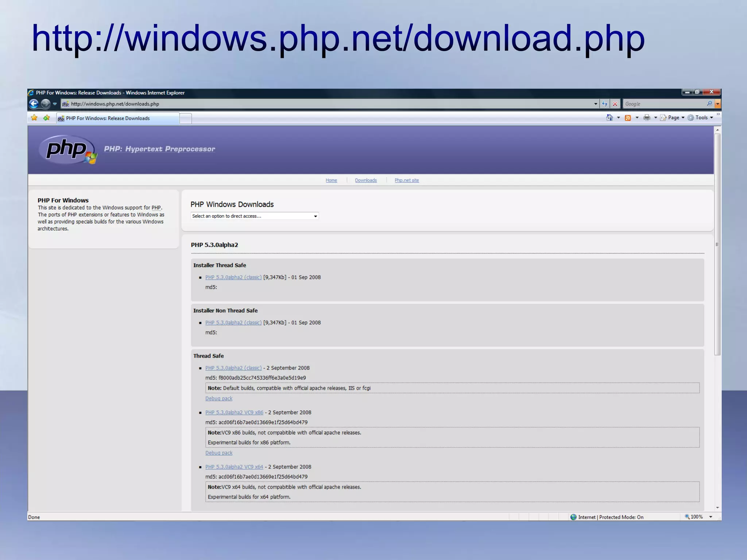Open the Home navigation link
This screenshot has width=747, height=560.
click(331, 180)
